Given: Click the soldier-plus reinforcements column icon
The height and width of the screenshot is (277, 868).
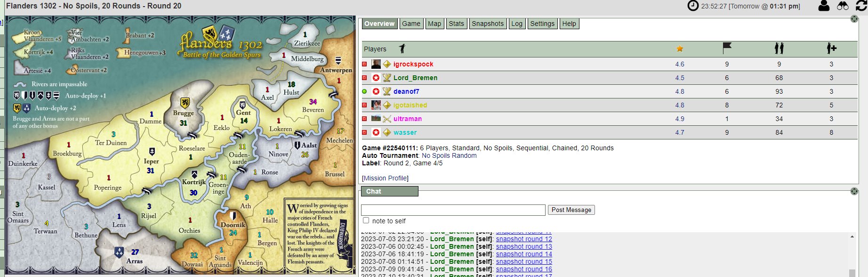Looking at the screenshot, I should [x=831, y=48].
